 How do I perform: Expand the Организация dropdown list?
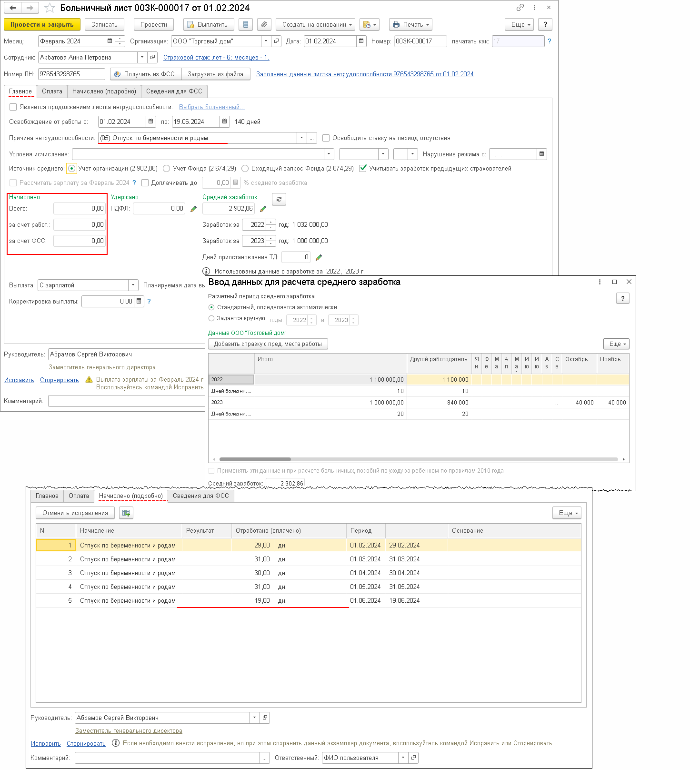click(x=266, y=41)
